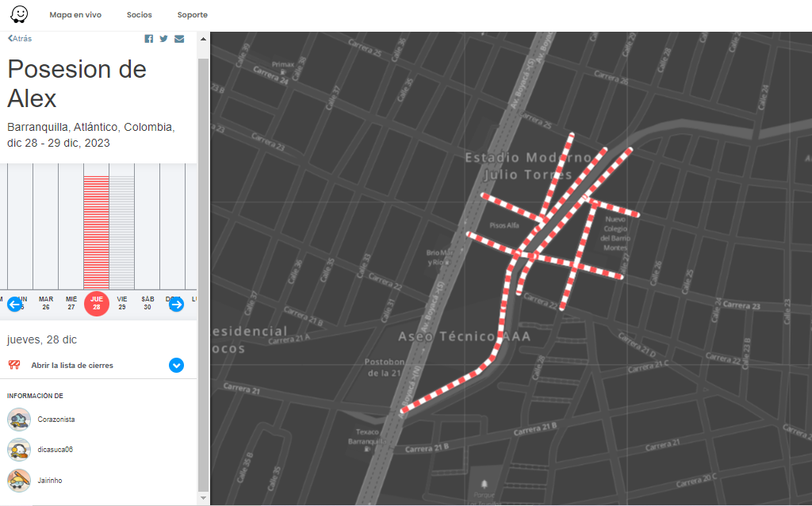Screen dimensions: 812x506
Task: Select VIE 29 in the calendar
Action: (121, 303)
